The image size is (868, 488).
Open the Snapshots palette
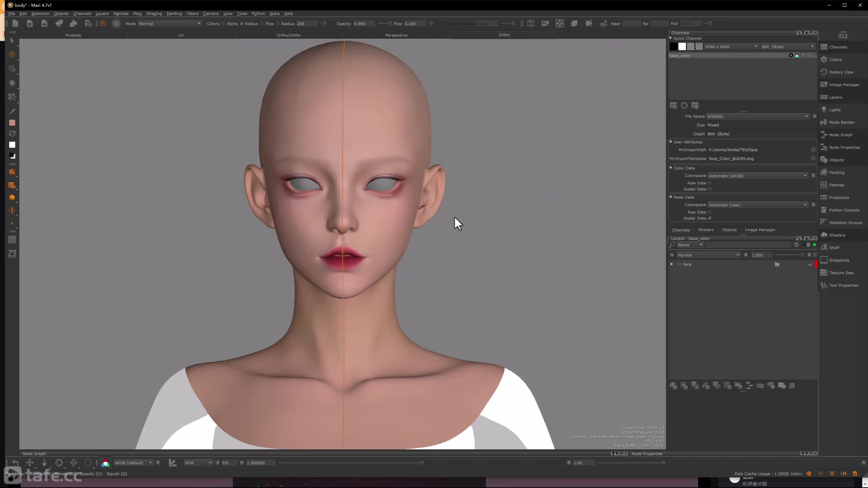coord(839,260)
